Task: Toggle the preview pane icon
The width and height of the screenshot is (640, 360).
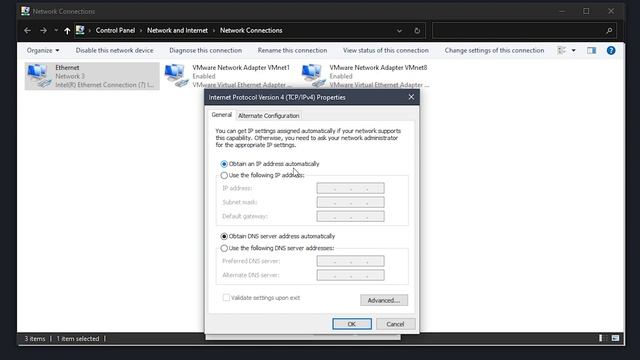Action: [591, 51]
